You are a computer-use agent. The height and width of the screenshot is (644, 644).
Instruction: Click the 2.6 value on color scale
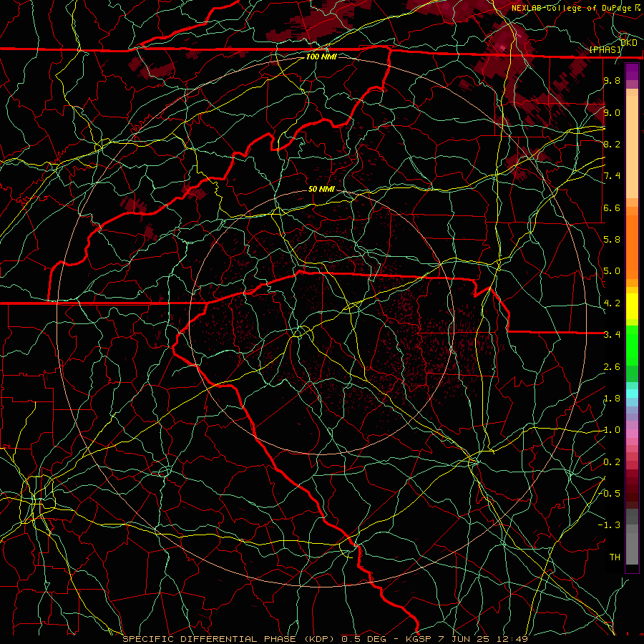point(612,367)
